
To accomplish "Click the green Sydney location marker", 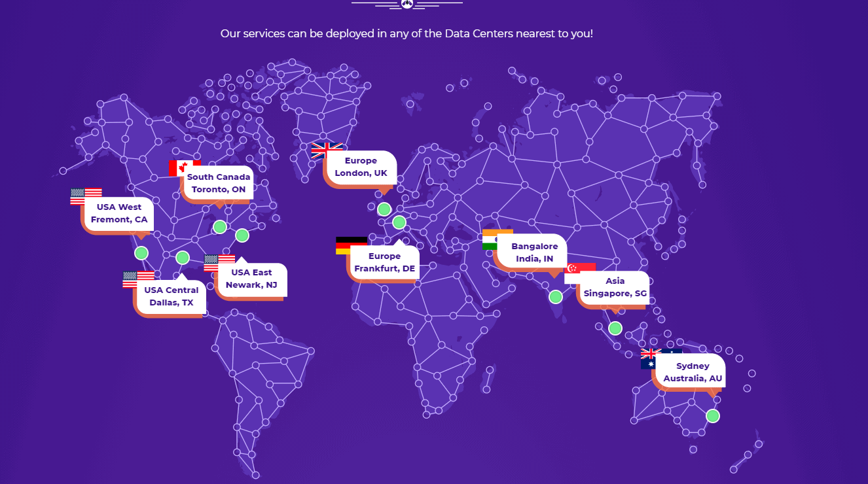I will (713, 416).
